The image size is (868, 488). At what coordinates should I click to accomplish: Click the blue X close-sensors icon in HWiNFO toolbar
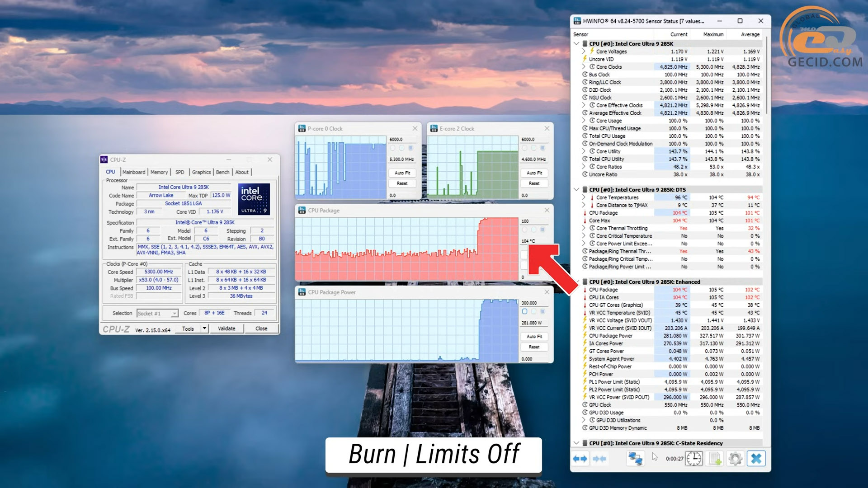click(x=756, y=459)
